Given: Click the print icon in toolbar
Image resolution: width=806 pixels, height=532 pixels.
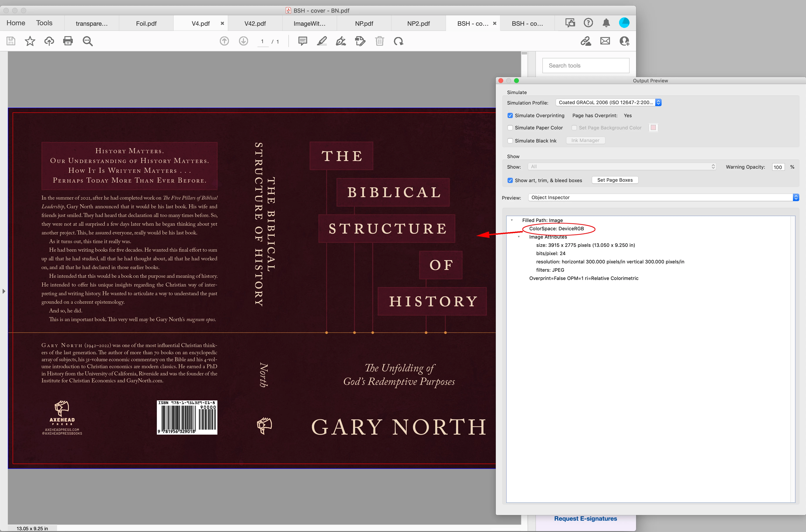Looking at the screenshot, I should pyautogui.click(x=68, y=41).
